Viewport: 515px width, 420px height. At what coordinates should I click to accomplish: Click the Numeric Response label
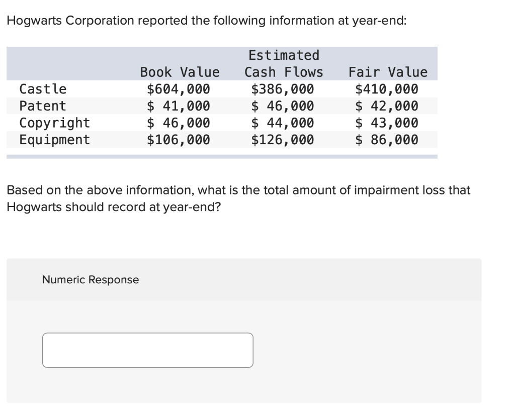pyautogui.click(x=91, y=279)
